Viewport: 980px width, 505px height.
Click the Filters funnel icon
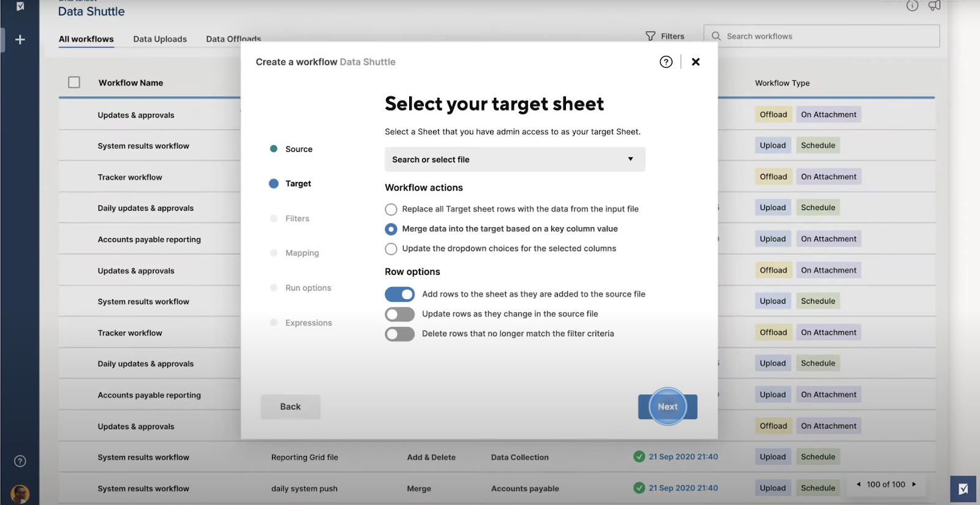click(x=650, y=36)
